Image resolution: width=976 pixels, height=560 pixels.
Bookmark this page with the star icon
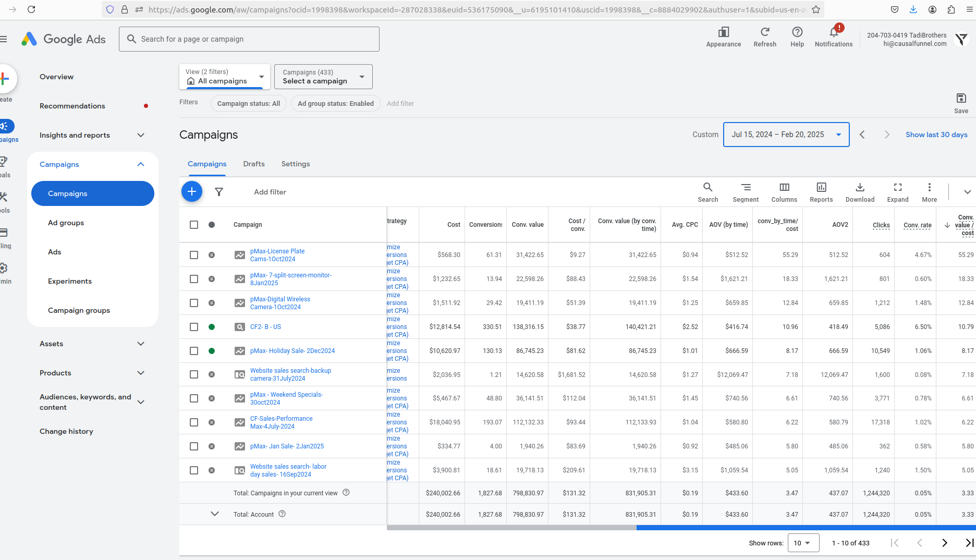click(816, 9)
